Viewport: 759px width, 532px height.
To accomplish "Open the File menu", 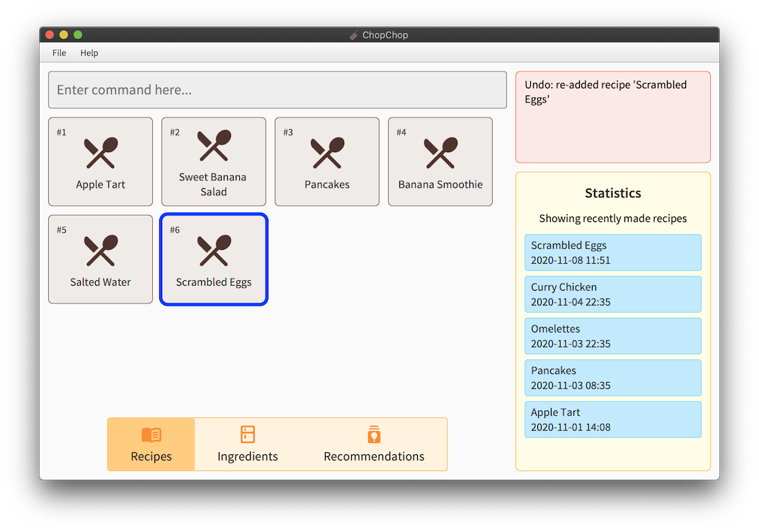I will pos(59,53).
